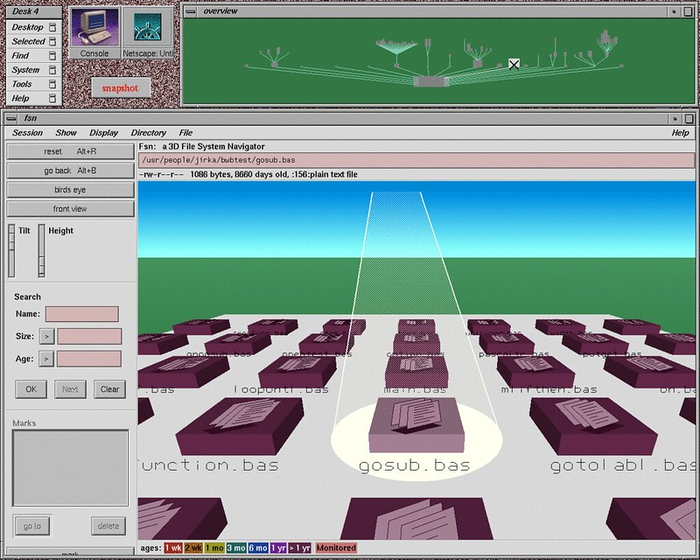
Task: Expand the Tools toolchest menu
Action: point(22,84)
